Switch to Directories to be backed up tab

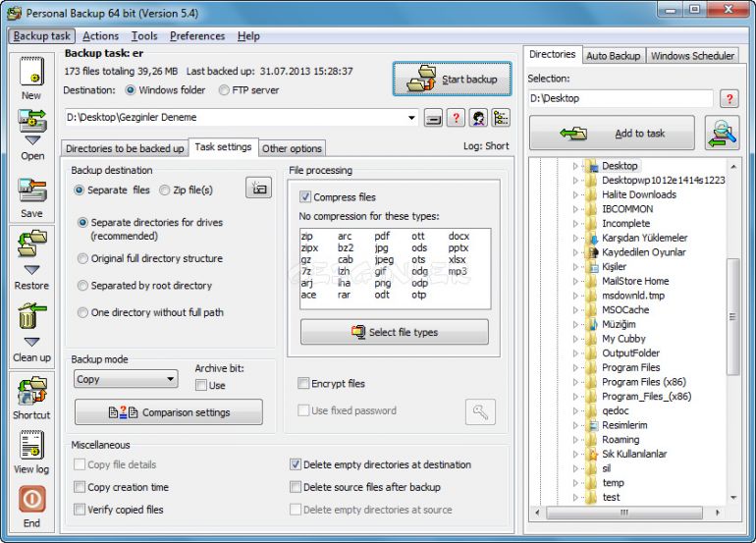[x=125, y=148]
